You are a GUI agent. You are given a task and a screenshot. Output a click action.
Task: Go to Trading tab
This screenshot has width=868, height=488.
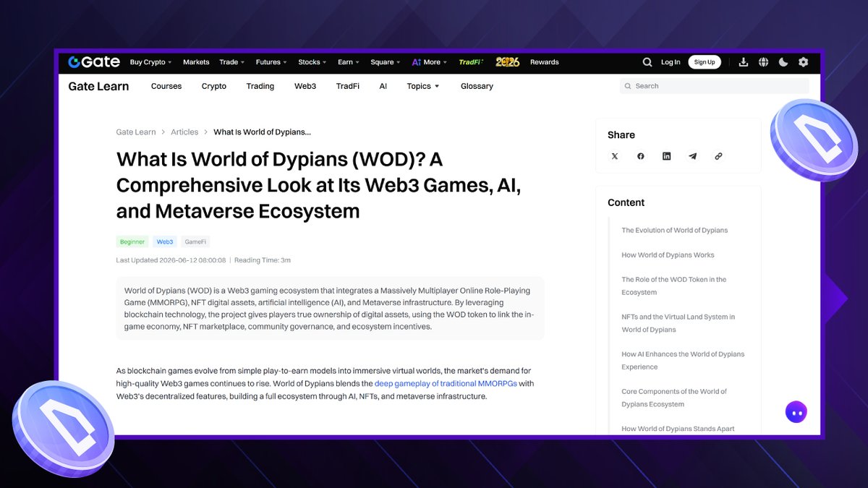260,86
